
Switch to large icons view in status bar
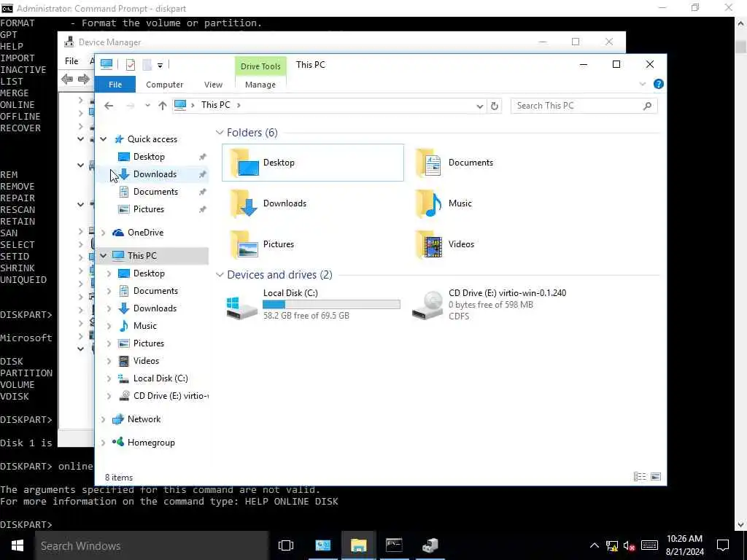[x=656, y=477]
